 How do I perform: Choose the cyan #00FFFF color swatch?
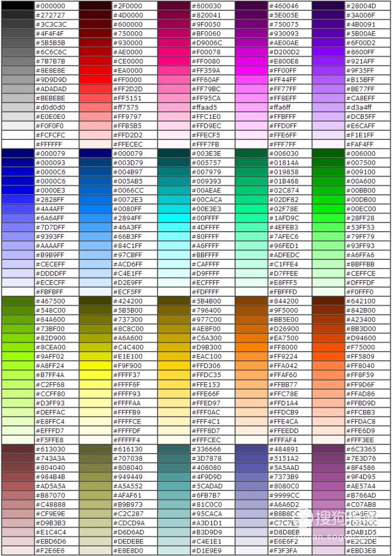tap(174, 218)
